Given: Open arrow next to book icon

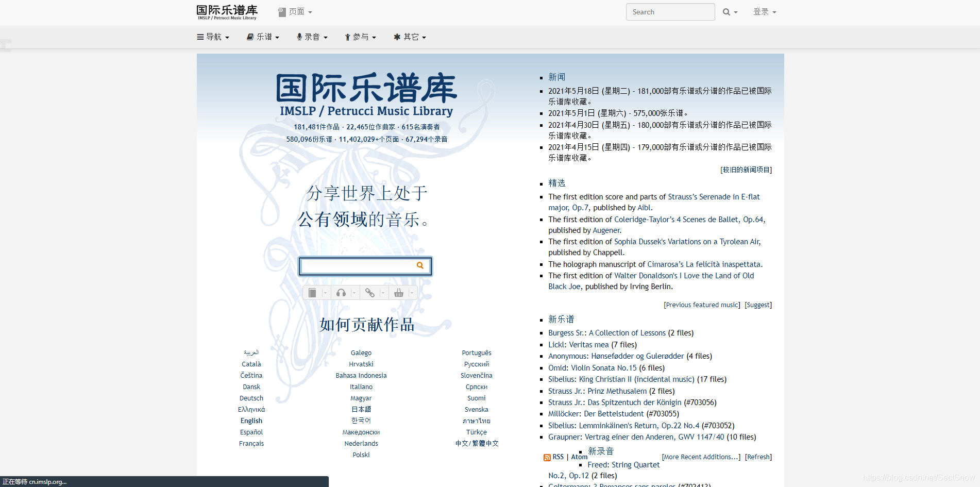Looking at the screenshot, I should coord(325,293).
